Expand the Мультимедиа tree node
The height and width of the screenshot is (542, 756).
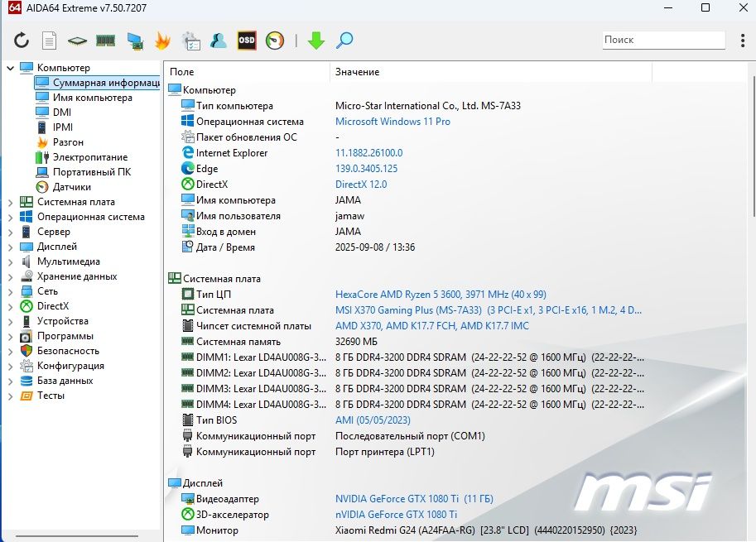tap(10, 262)
